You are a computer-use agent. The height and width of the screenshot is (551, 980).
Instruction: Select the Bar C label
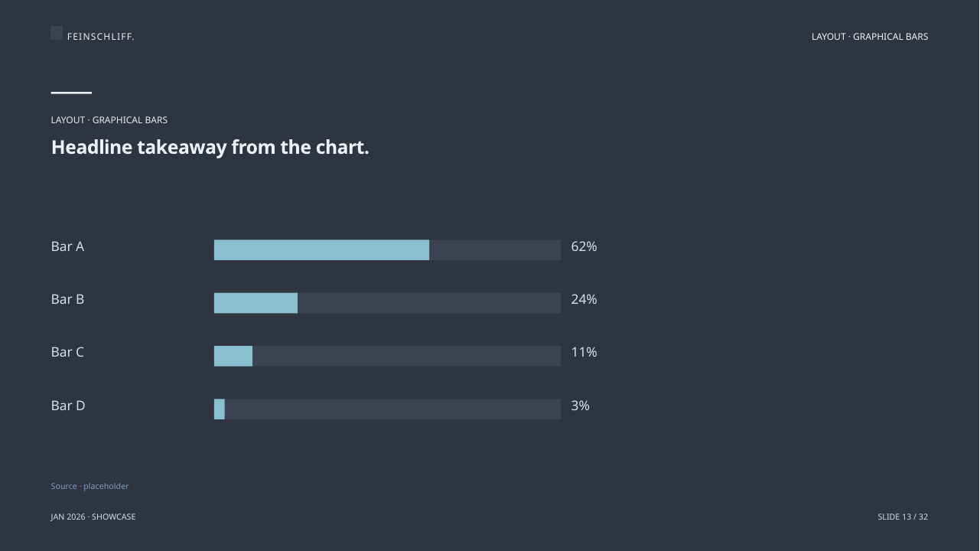point(67,352)
